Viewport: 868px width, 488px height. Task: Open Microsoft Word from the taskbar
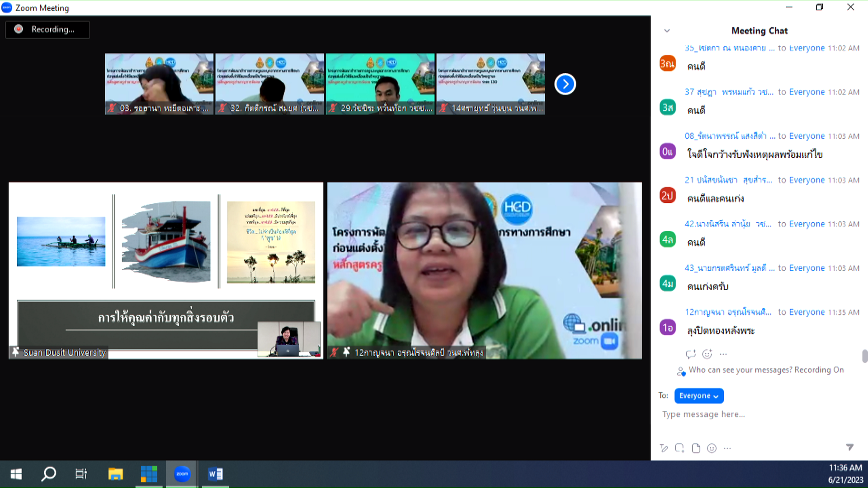pos(215,474)
